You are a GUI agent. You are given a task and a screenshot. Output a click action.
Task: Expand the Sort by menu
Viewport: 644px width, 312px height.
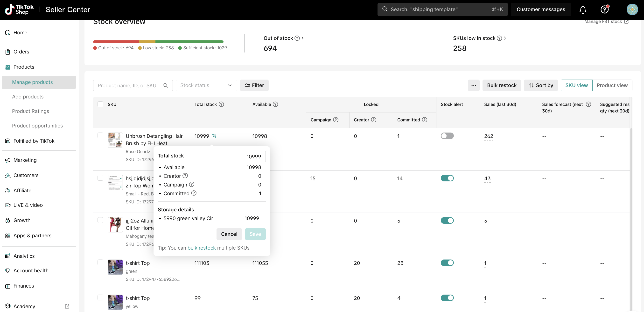541,85
